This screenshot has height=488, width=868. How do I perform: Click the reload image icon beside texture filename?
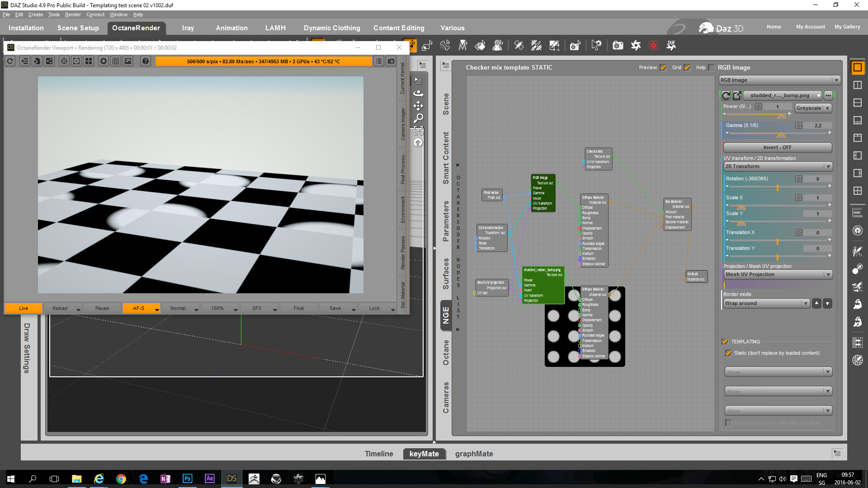tap(726, 95)
